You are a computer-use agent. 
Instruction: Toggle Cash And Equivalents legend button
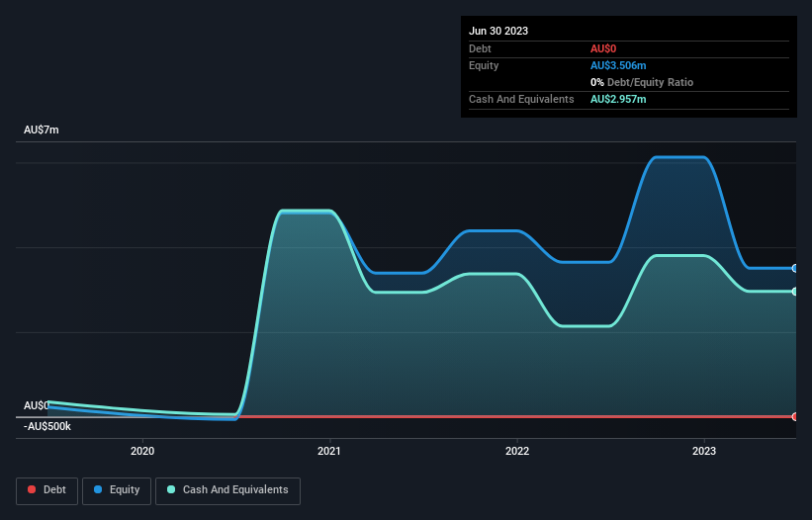tap(227, 490)
